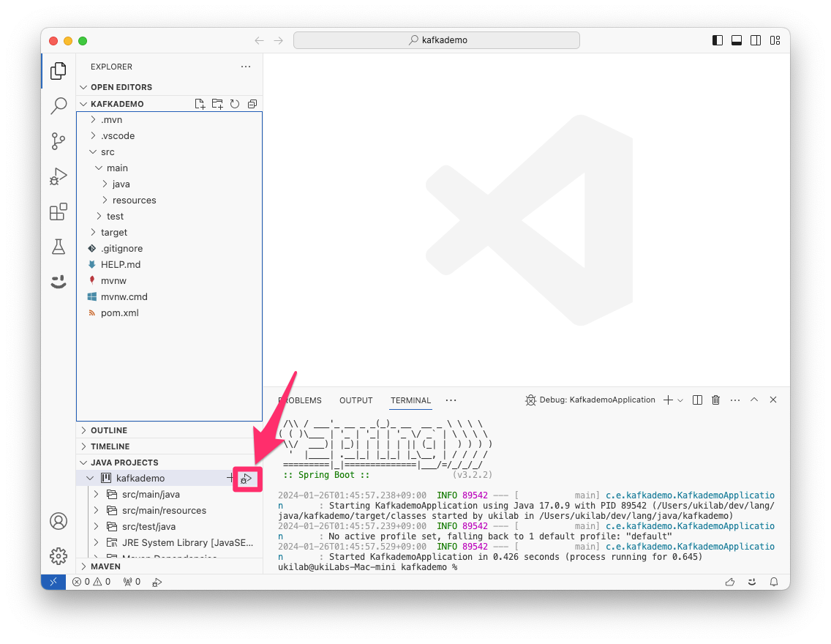Open Customize Layout from the title bar
The image size is (831, 644).
[x=775, y=40]
